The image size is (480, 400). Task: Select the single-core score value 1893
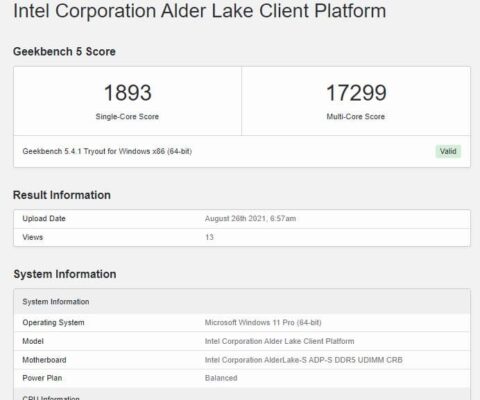pyautogui.click(x=128, y=93)
